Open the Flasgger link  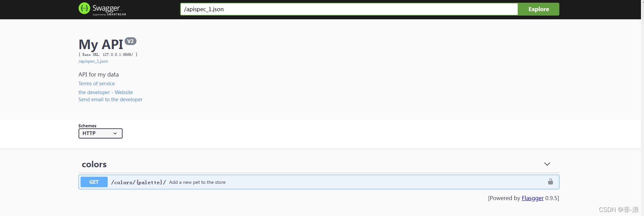coord(533,198)
